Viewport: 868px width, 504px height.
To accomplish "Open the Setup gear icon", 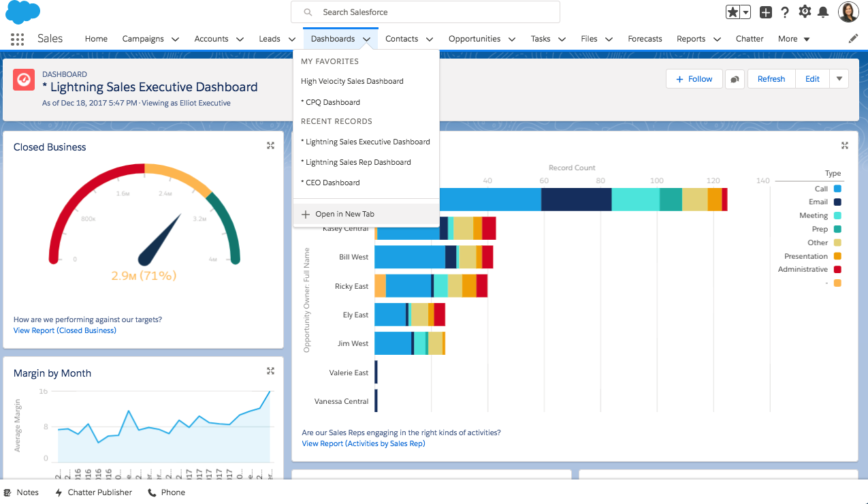I will coord(805,12).
